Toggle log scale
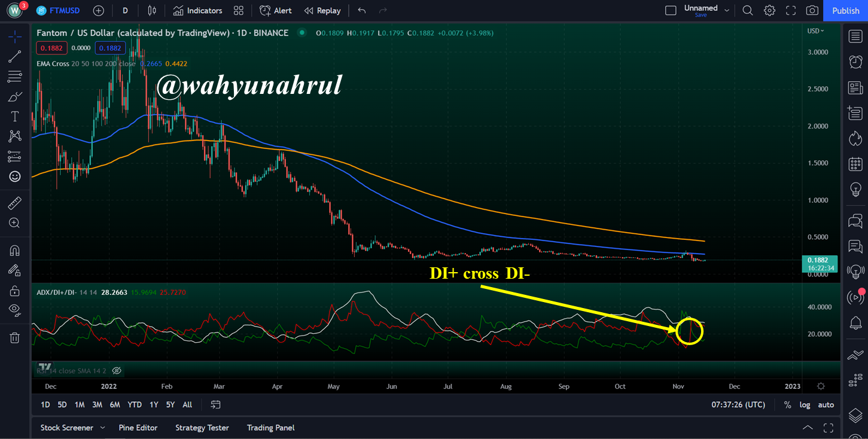Viewport: 868px width, 439px height. 805,405
